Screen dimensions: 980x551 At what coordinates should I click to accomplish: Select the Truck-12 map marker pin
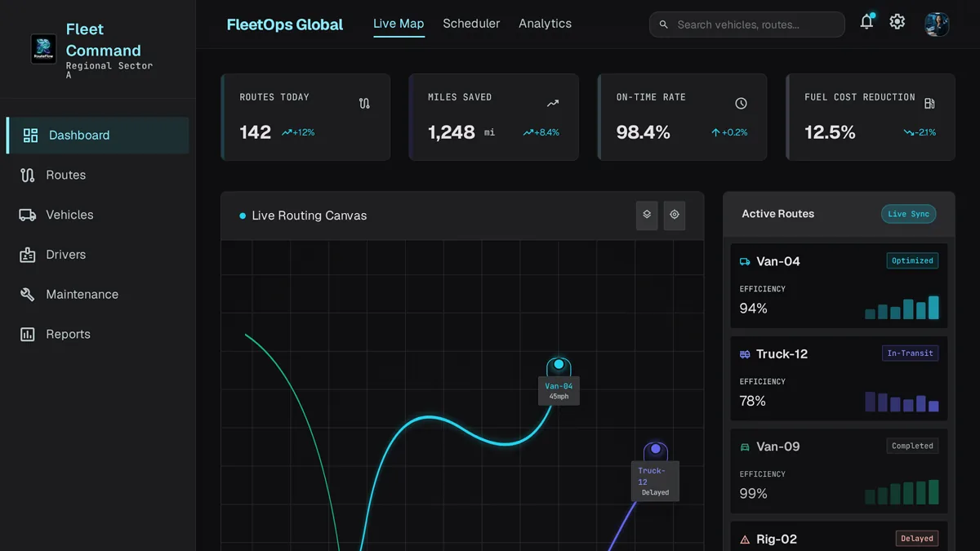656,451
